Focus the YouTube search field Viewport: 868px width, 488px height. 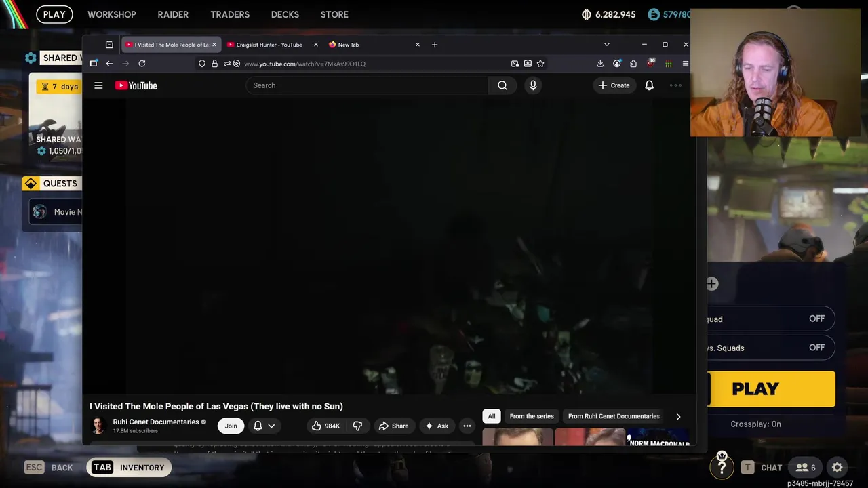pyautogui.click(x=367, y=85)
